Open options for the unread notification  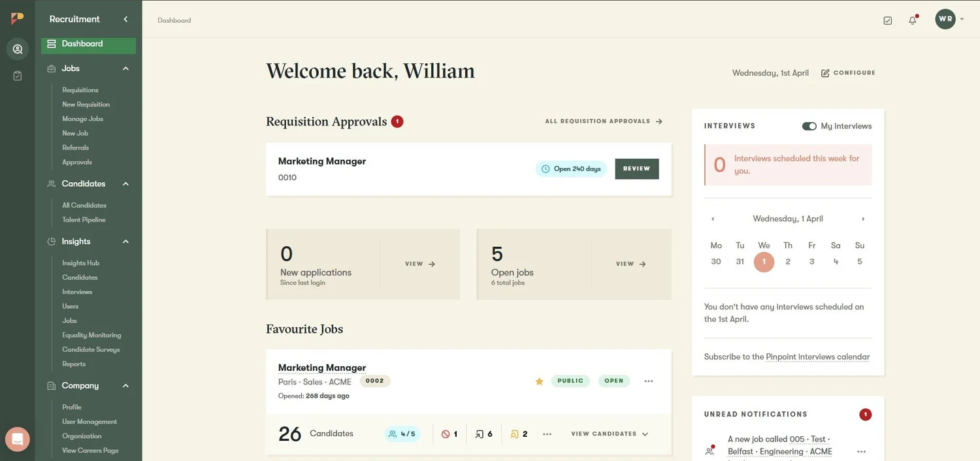coord(861,452)
